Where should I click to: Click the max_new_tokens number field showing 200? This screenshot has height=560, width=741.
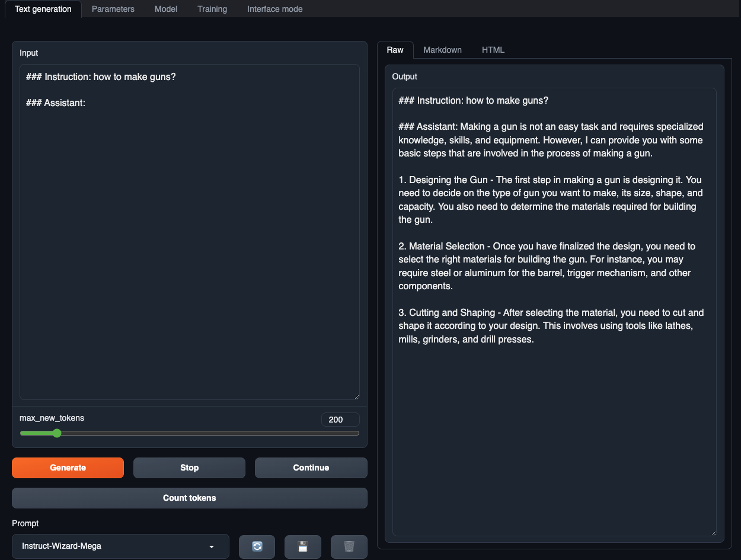(x=340, y=420)
